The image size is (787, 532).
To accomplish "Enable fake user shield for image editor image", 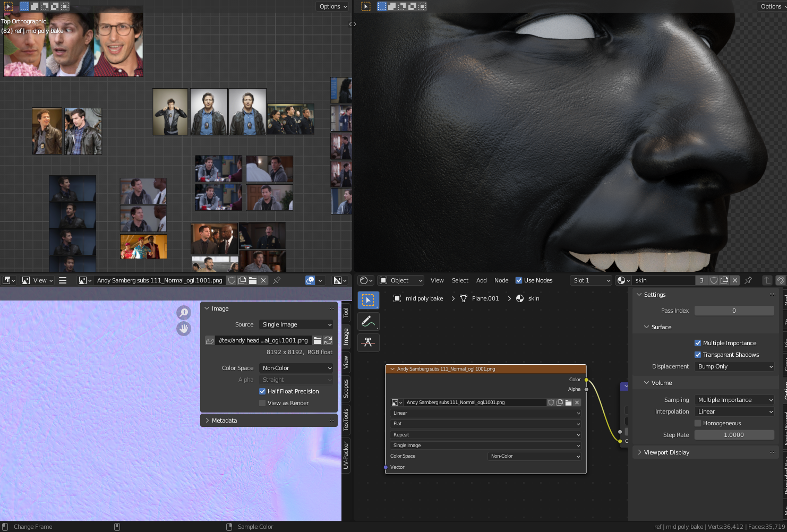I will click(232, 280).
